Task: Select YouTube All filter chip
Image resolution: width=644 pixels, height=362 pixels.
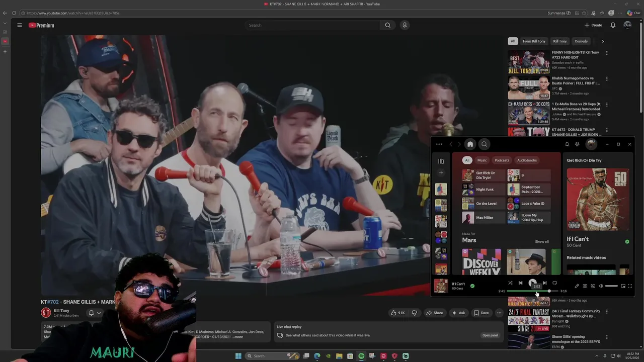Action: [513, 41]
